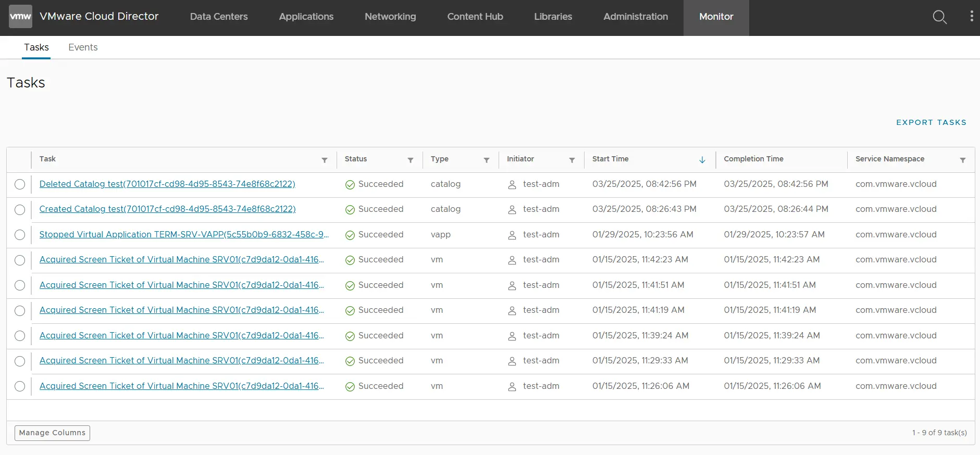Open the Content Hub section
Viewport: 980px width, 455px height.
click(x=475, y=17)
